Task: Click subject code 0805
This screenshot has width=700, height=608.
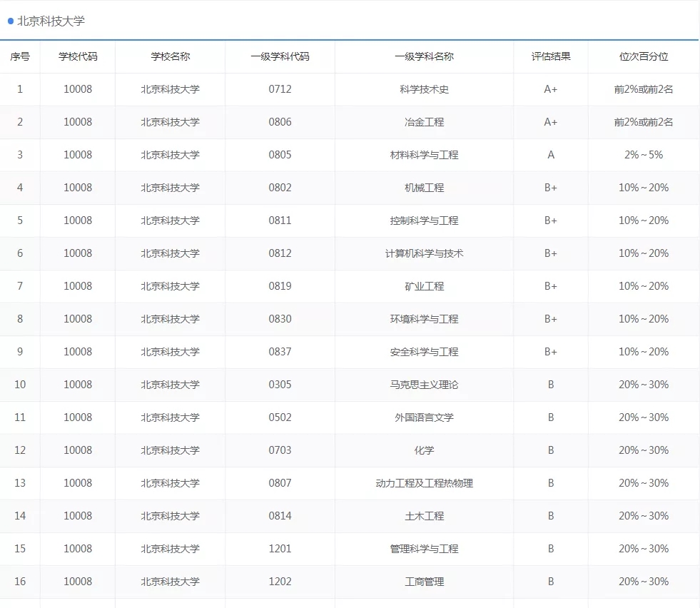Action: click(280, 155)
